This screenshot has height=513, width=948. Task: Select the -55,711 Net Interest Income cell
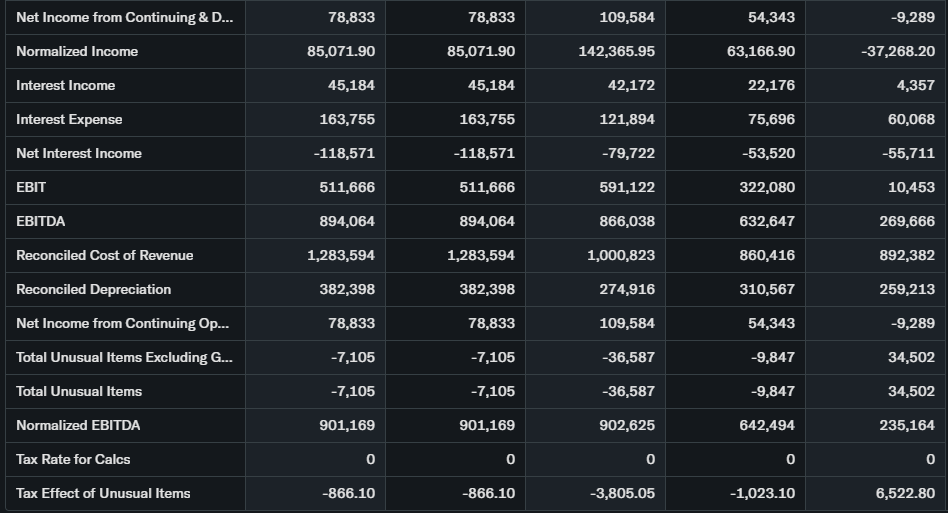(906, 153)
